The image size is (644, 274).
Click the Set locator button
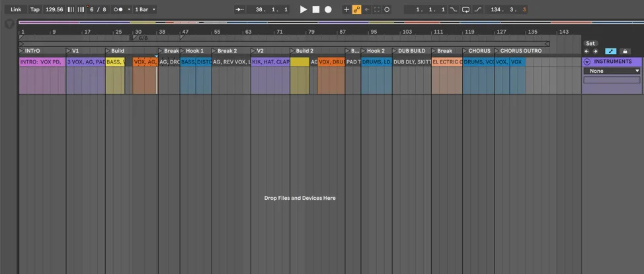(x=590, y=43)
